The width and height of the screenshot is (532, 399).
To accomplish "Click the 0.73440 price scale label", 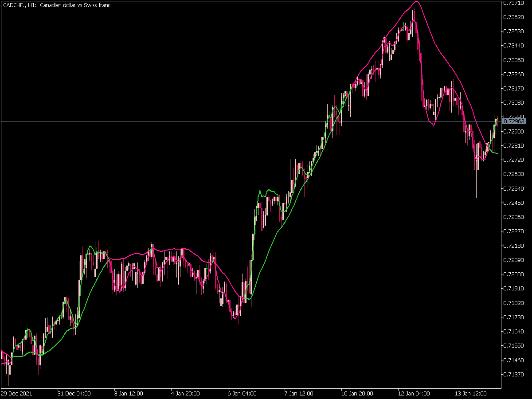I will (x=514, y=46).
